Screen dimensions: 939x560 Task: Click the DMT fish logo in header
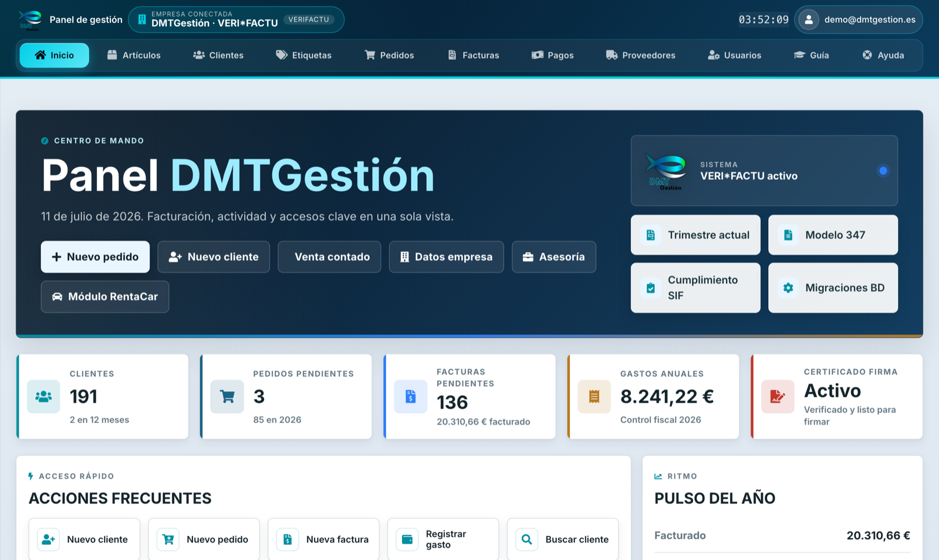tap(30, 20)
